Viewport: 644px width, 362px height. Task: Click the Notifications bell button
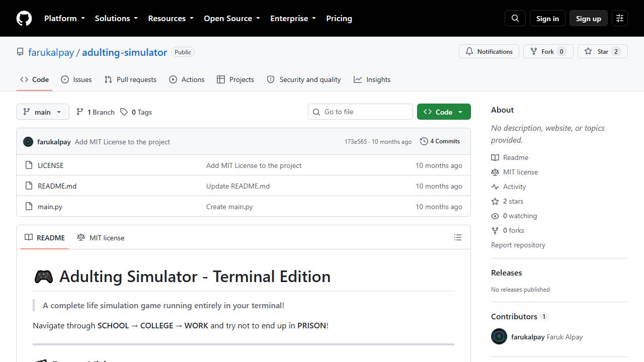pyautogui.click(x=489, y=51)
